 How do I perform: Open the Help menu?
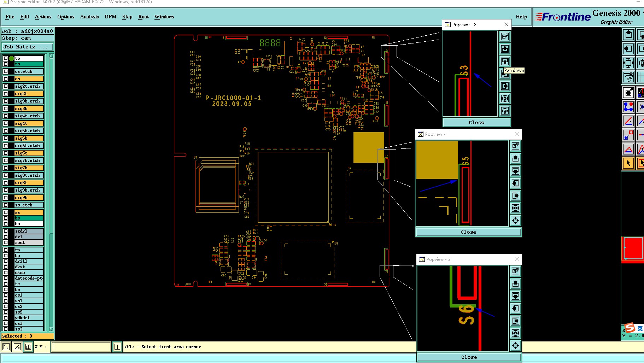[521, 17]
